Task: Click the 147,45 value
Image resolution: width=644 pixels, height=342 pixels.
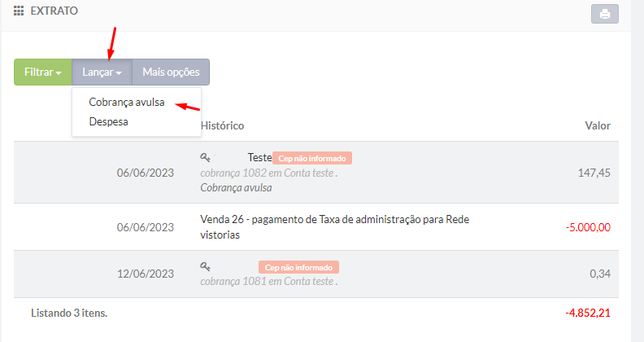Action: 594,173
